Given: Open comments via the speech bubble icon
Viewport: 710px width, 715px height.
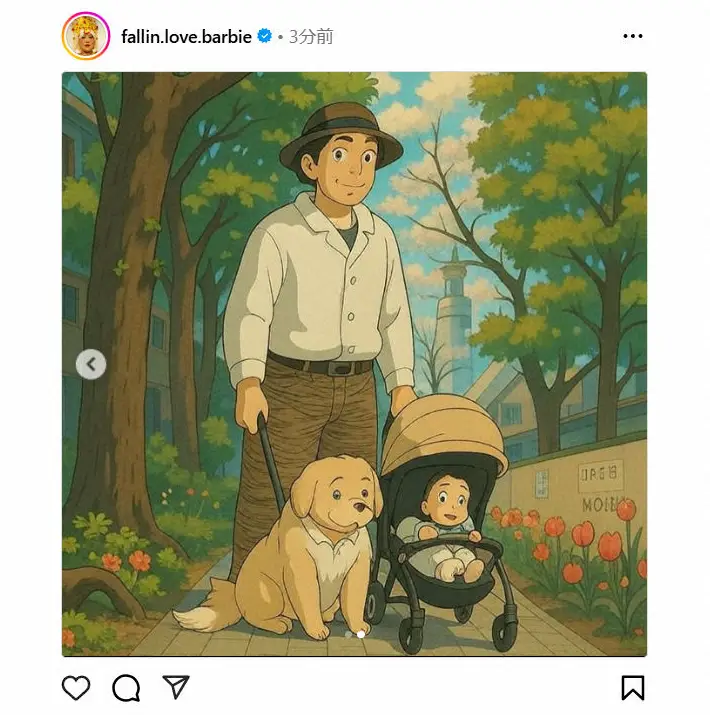Looking at the screenshot, I should click(126, 688).
